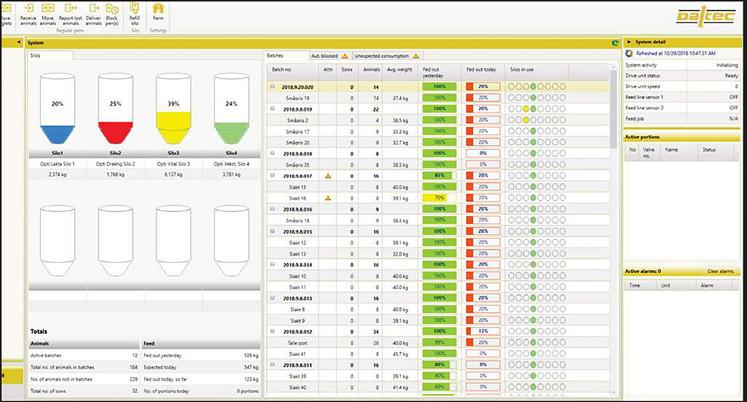Select the Slakt 41 row
This screenshot has width=747, height=402.
tap(438, 354)
